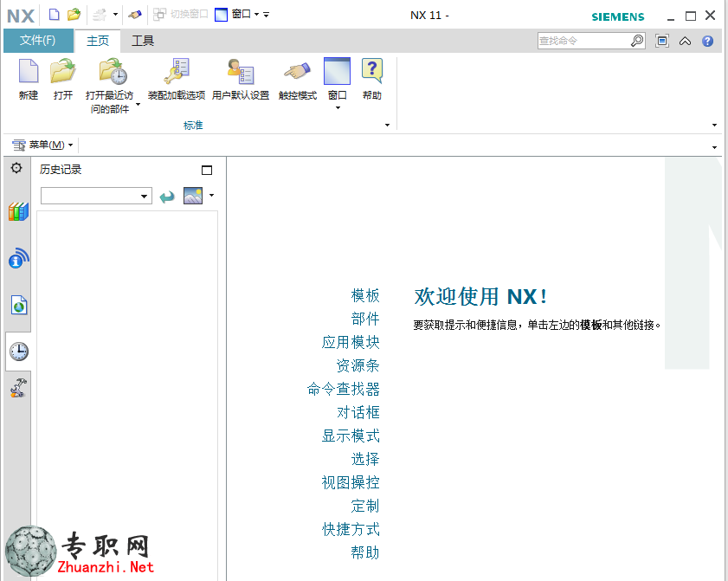Click the Command Finder (命令查找器) link
This screenshot has height=581, width=728.
tap(343, 389)
